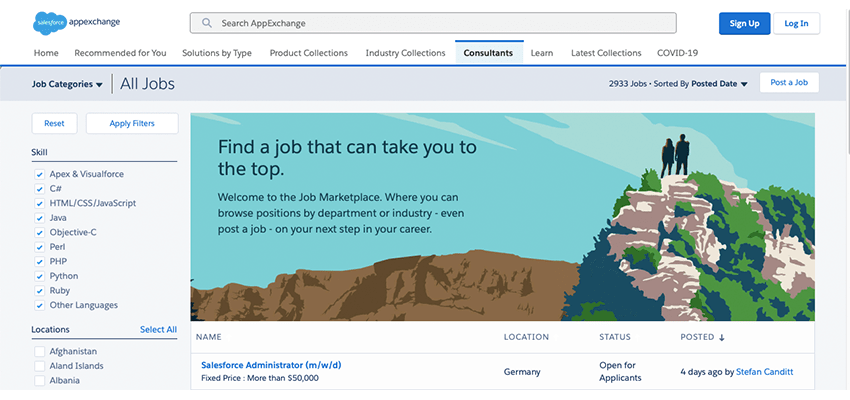The height and width of the screenshot is (400, 850).
Task: Uncheck the Python skill checkbox
Action: coord(39,276)
